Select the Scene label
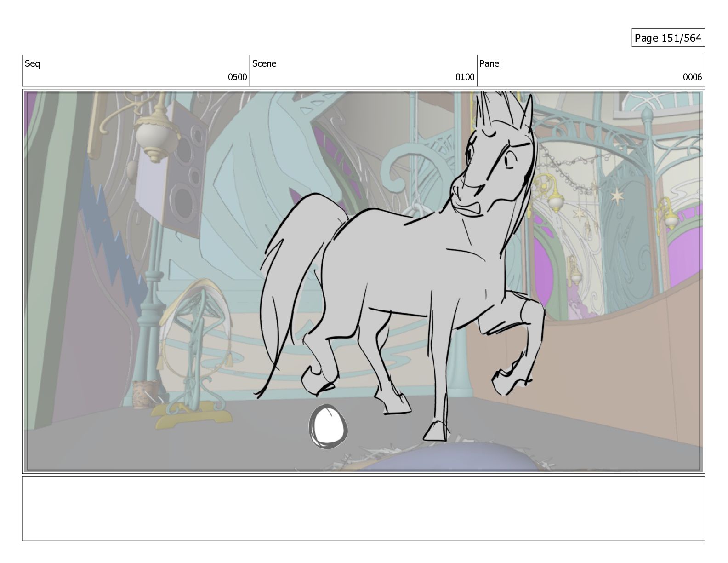 tap(264, 64)
